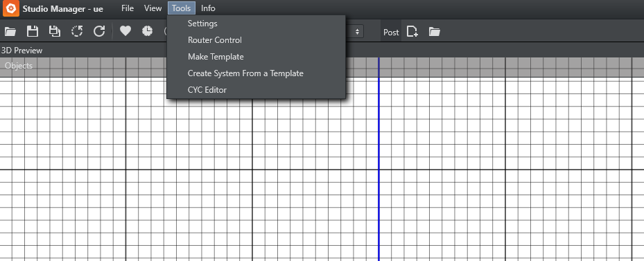
Task: Click the Save floppy disk icon
Action: tap(33, 31)
